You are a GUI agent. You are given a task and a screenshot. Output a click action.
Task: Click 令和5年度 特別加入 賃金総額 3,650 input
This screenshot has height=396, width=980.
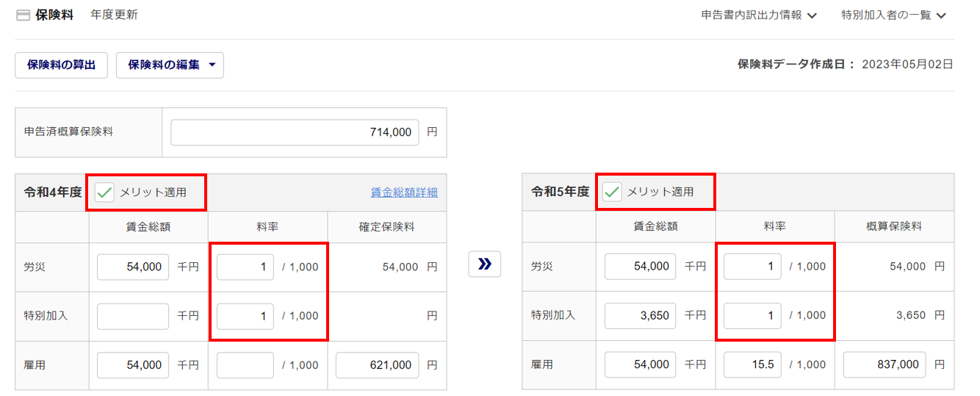(641, 315)
